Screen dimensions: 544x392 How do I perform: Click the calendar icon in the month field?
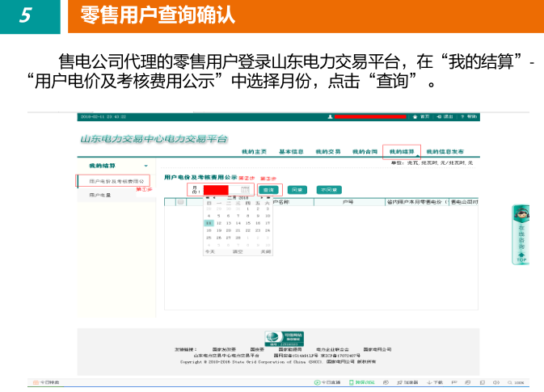pos(246,190)
